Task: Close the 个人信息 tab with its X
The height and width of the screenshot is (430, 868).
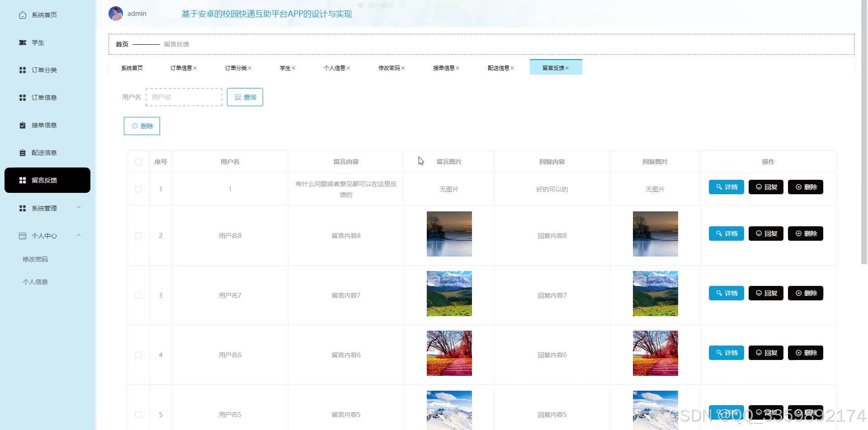Action: (x=348, y=68)
